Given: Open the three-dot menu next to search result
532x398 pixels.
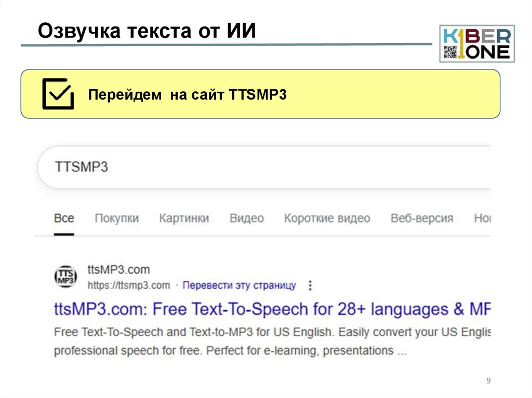Looking at the screenshot, I should pos(310,285).
